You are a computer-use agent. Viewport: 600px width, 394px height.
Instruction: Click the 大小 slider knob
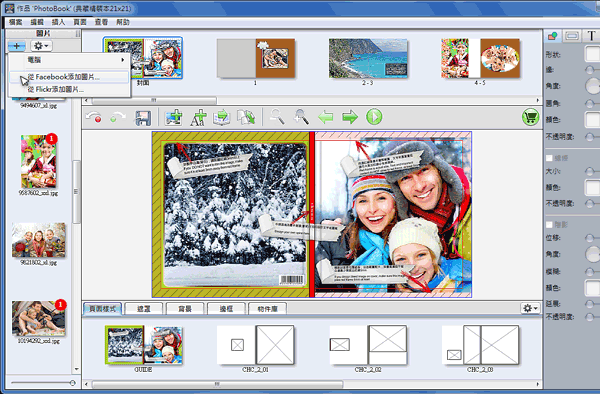[590, 171]
